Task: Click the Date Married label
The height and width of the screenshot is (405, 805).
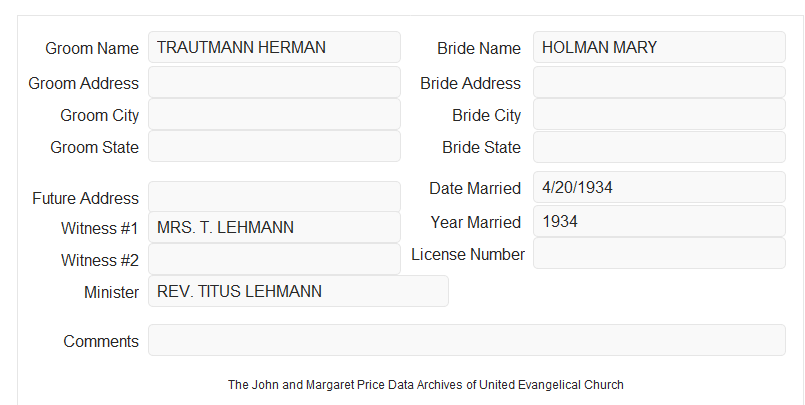Action: [475, 188]
